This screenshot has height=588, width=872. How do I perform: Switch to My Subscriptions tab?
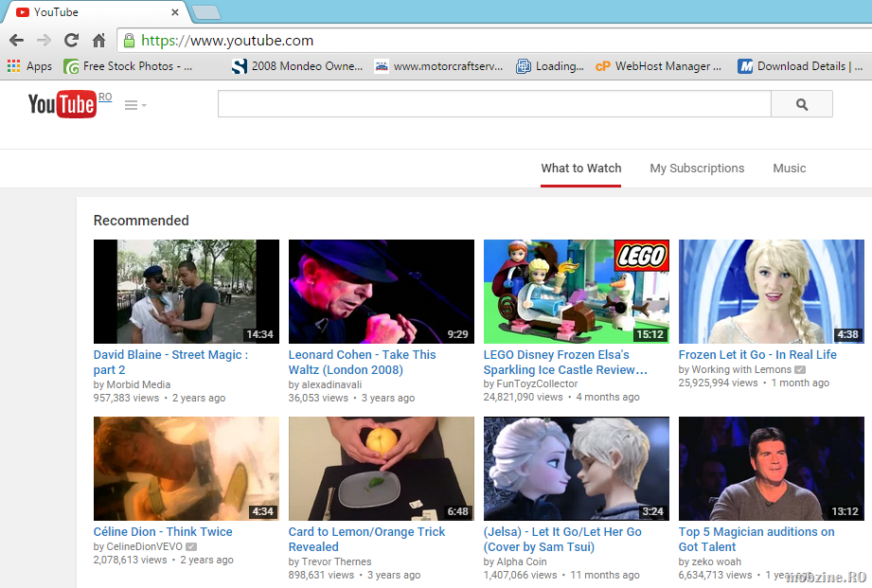[x=697, y=168]
